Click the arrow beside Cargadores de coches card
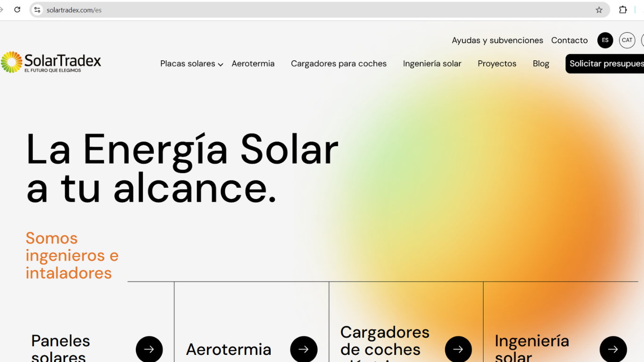This screenshot has width=644, height=362. pyautogui.click(x=458, y=349)
